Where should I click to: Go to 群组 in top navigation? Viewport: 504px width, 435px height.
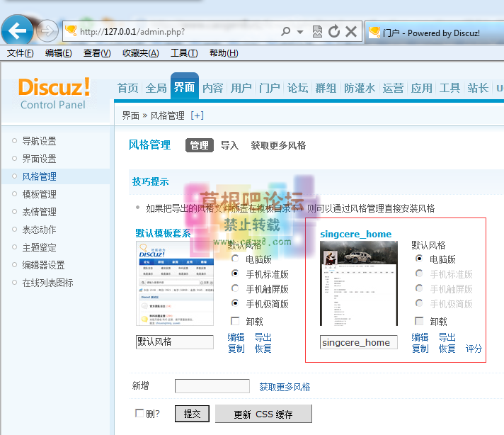tap(326, 88)
